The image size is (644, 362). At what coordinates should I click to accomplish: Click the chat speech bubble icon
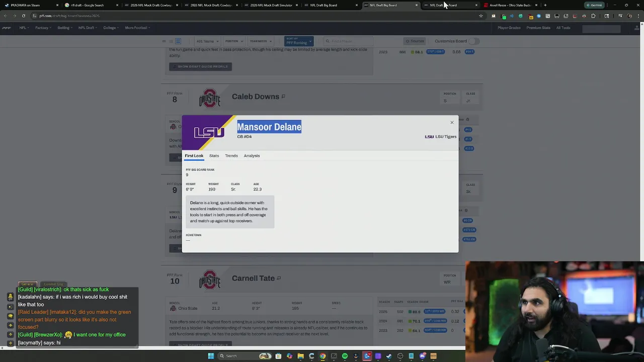click(10, 316)
